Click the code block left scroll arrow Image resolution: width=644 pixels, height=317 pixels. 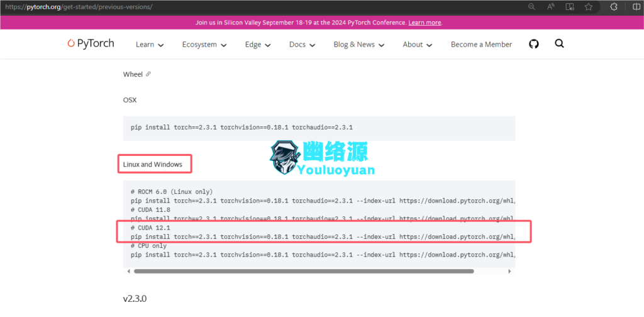tap(128, 272)
